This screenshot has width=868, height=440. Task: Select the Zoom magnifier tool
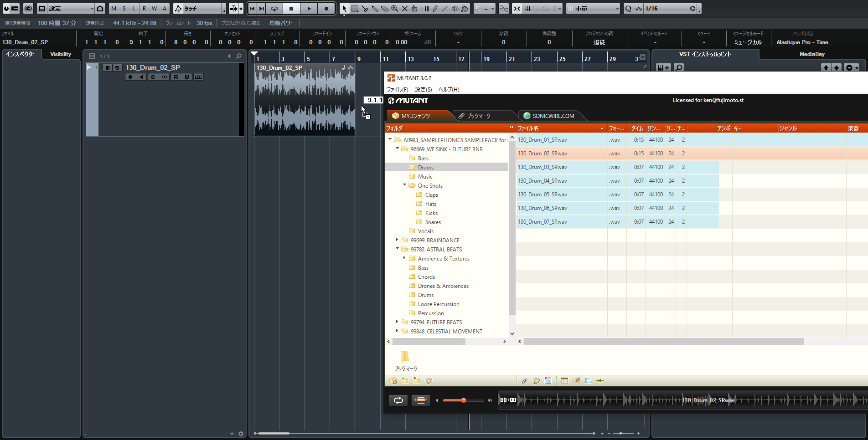click(394, 8)
